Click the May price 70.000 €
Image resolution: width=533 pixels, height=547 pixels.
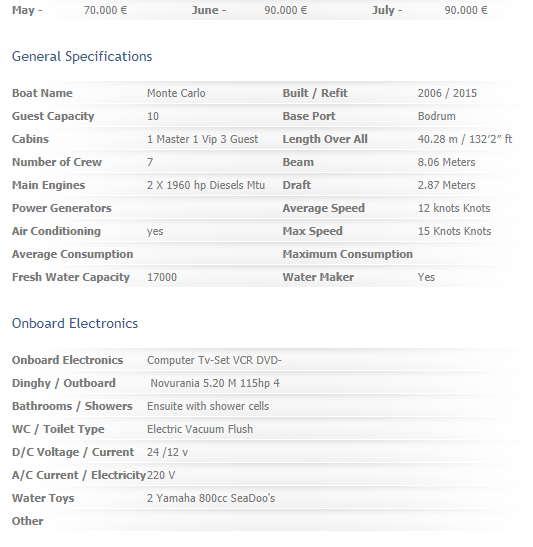pos(105,10)
